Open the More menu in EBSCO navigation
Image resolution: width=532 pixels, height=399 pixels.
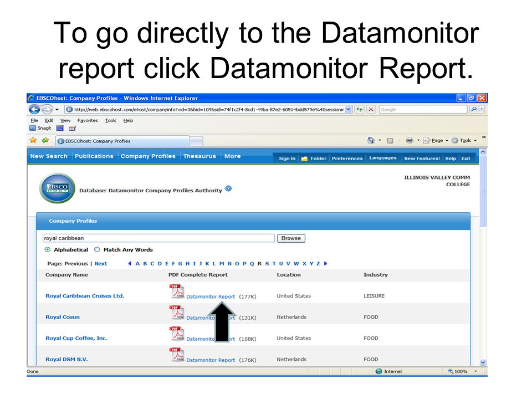tap(232, 156)
